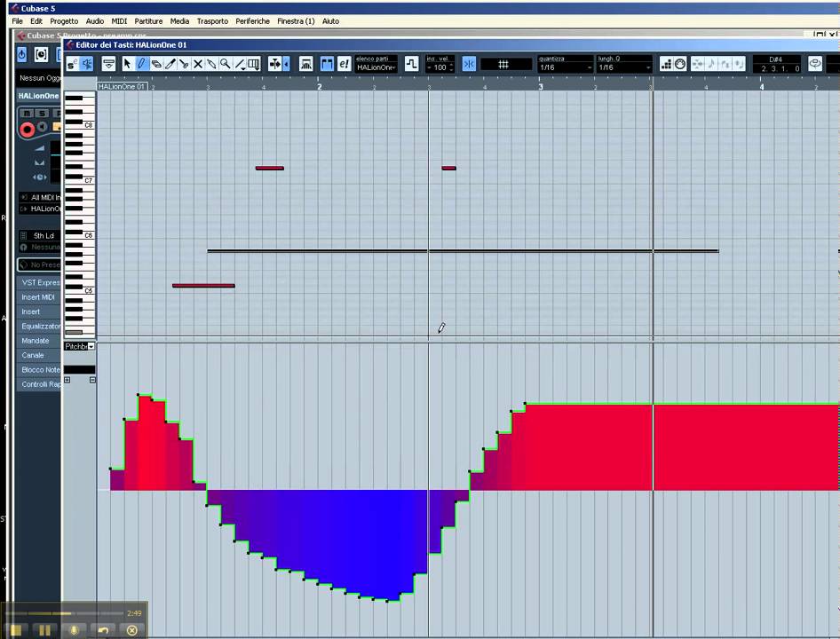Open auto-scroll options arrow
Screen dimensions: 840x639
coord(287,64)
